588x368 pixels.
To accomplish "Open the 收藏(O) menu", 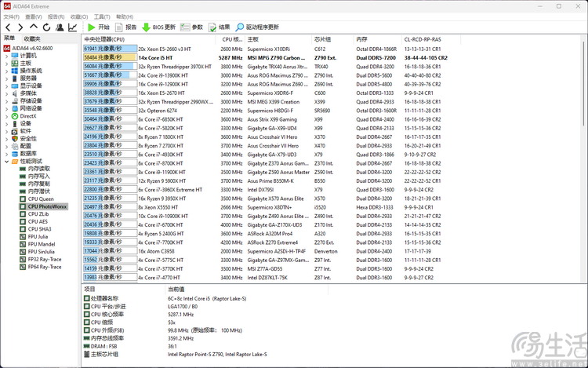I will tap(79, 17).
